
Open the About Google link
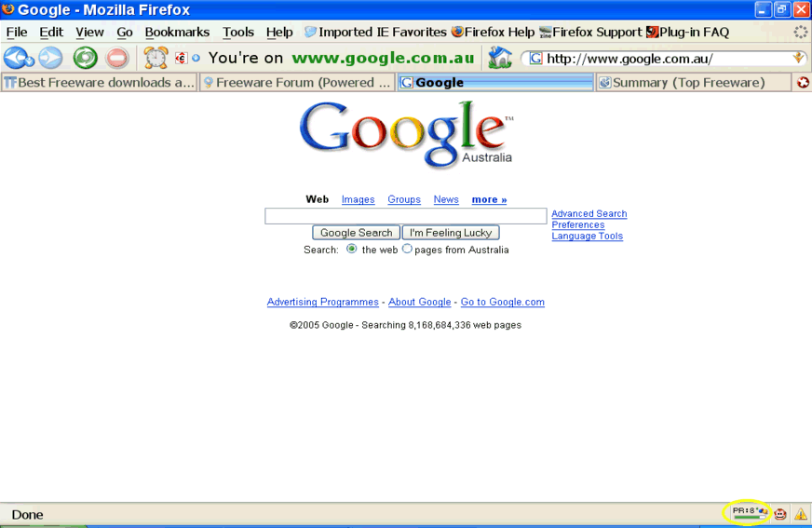[419, 302]
